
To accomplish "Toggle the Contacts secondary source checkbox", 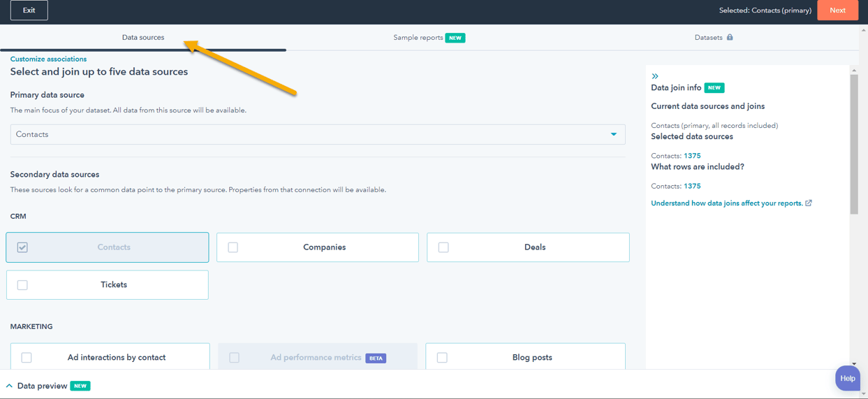I will tap(22, 247).
